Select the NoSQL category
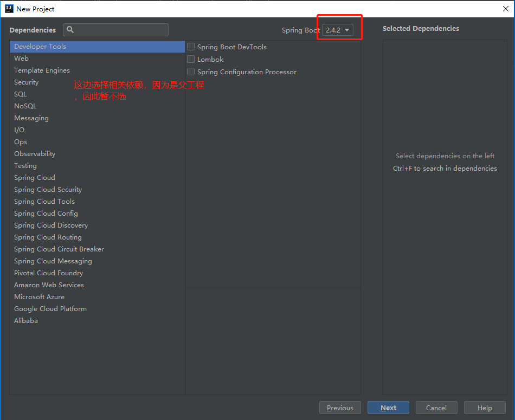The image size is (515, 420). (x=97, y=106)
